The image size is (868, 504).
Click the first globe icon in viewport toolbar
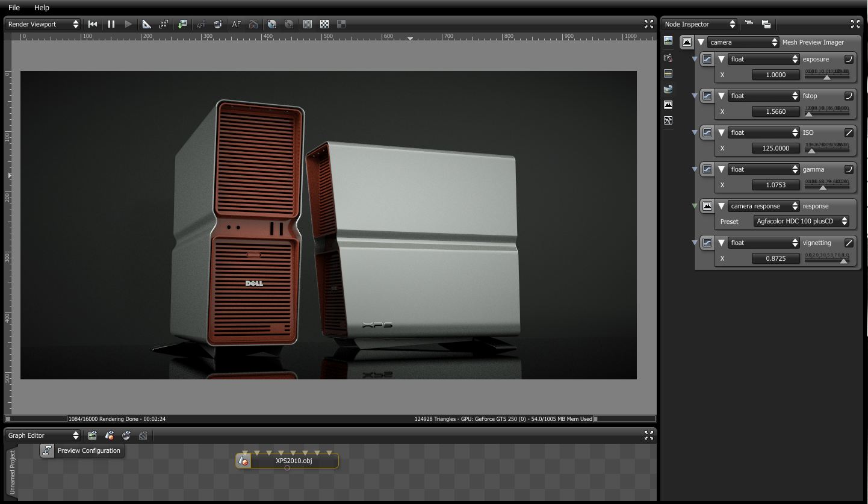tap(272, 24)
